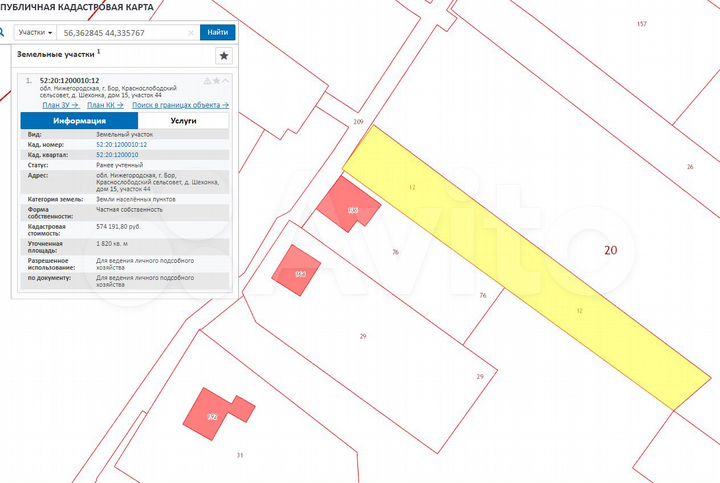Viewport: 720px width, 483px height.
Task: Click the warning triangle icon on result
Action: point(207,80)
